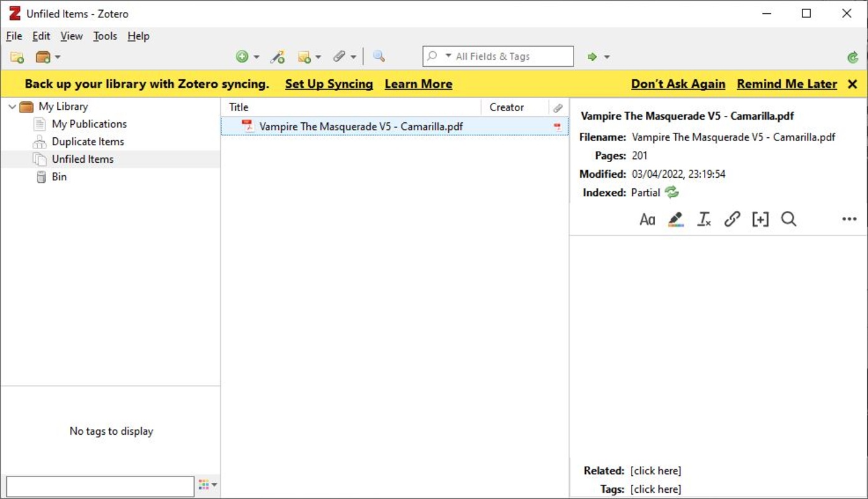Click Add Item by Identifier wand icon
The image size is (868, 499).
[x=278, y=57]
